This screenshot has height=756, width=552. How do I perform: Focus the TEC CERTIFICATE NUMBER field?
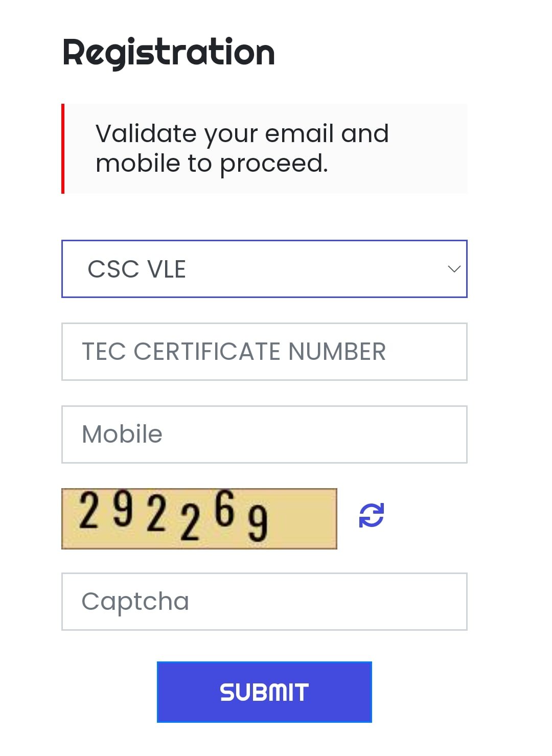coord(264,352)
